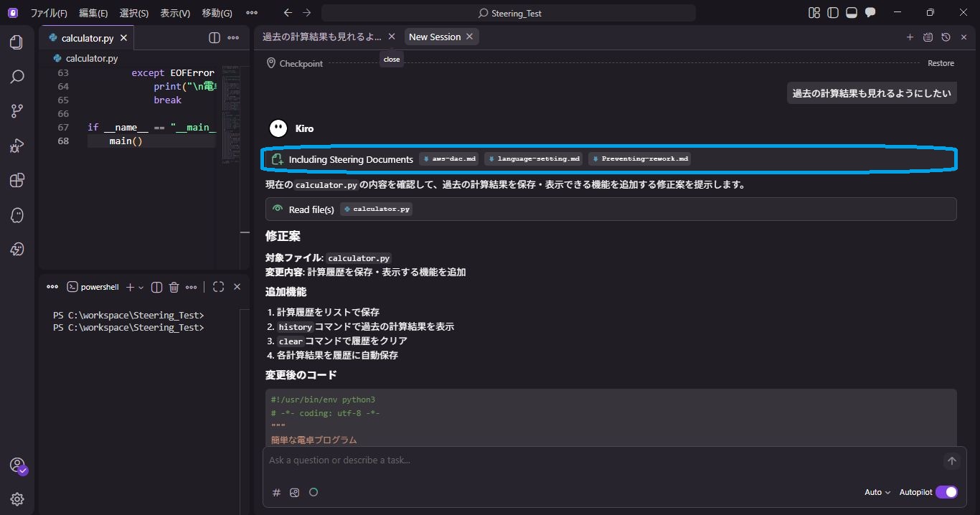
Task: Start a new chat session with the plus icon
Action: pos(910,37)
